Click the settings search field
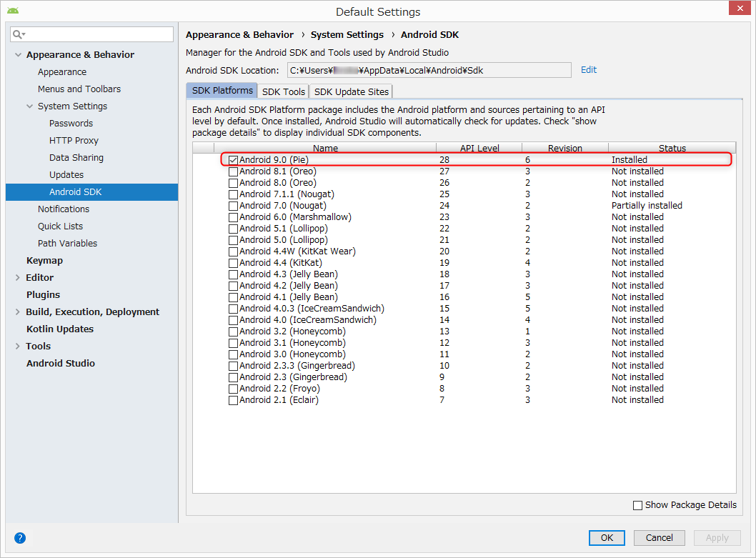This screenshot has width=756, height=558. tap(91, 34)
